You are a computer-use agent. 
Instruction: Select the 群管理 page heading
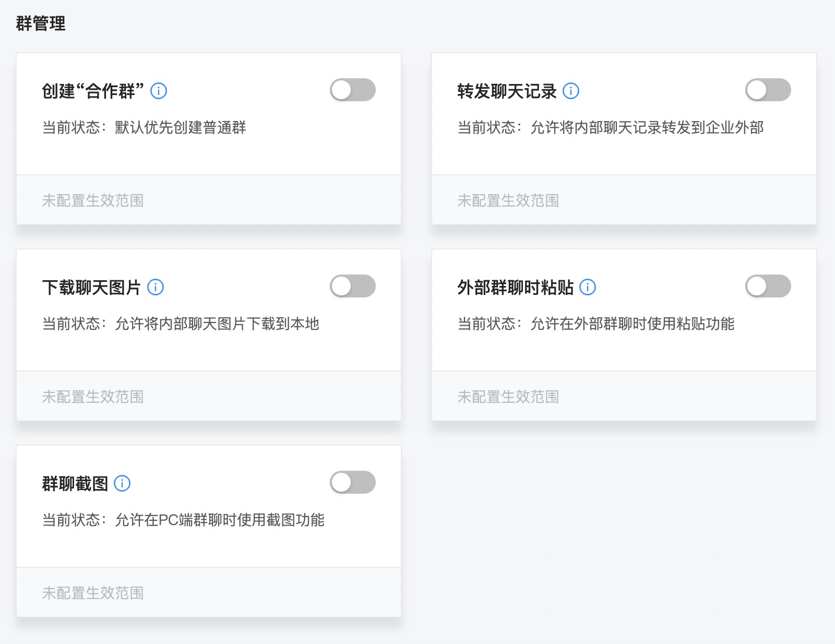point(41,23)
